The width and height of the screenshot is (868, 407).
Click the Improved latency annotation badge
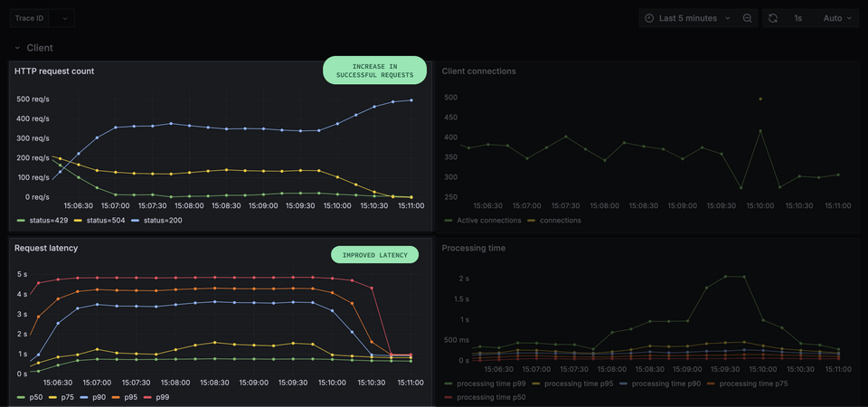374,255
